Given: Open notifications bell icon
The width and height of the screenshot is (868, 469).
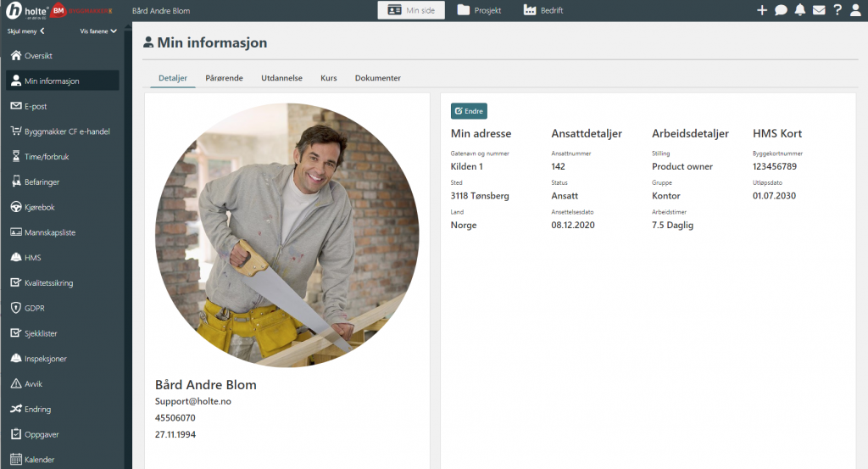Looking at the screenshot, I should pos(799,10).
